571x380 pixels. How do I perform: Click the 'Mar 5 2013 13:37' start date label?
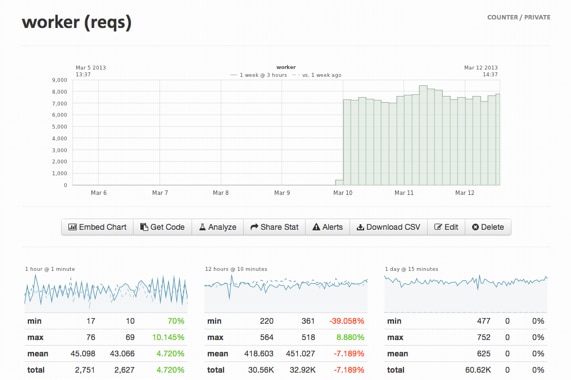pos(91,71)
